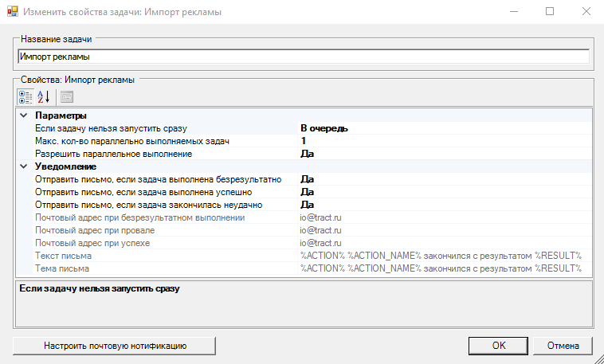The width and height of the screenshot is (604, 364).
Task: Collapse the Уведомление category
Action: click(23, 166)
